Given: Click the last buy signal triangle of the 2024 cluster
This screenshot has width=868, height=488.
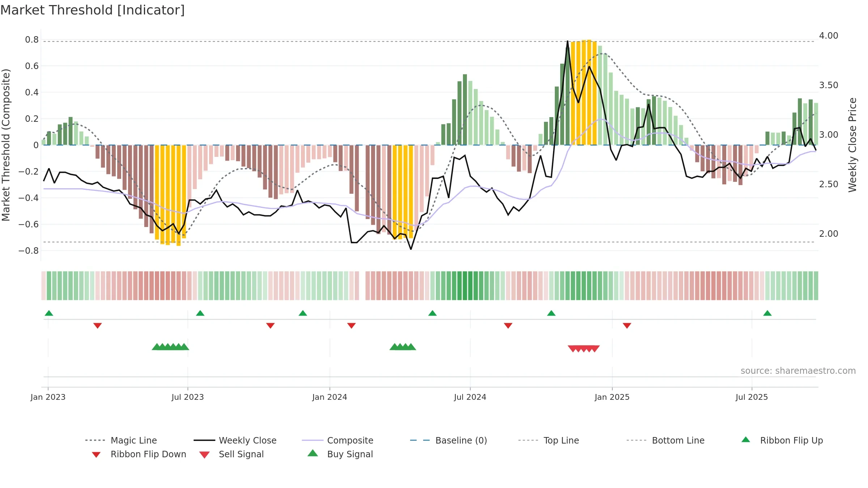Looking at the screenshot, I should pos(411,347).
